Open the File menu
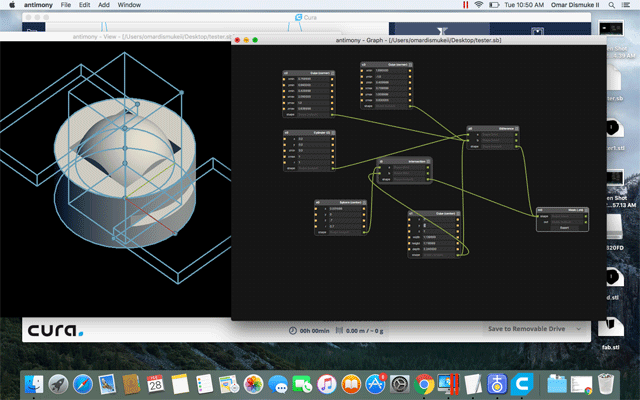The image size is (640, 400). click(66, 5)
